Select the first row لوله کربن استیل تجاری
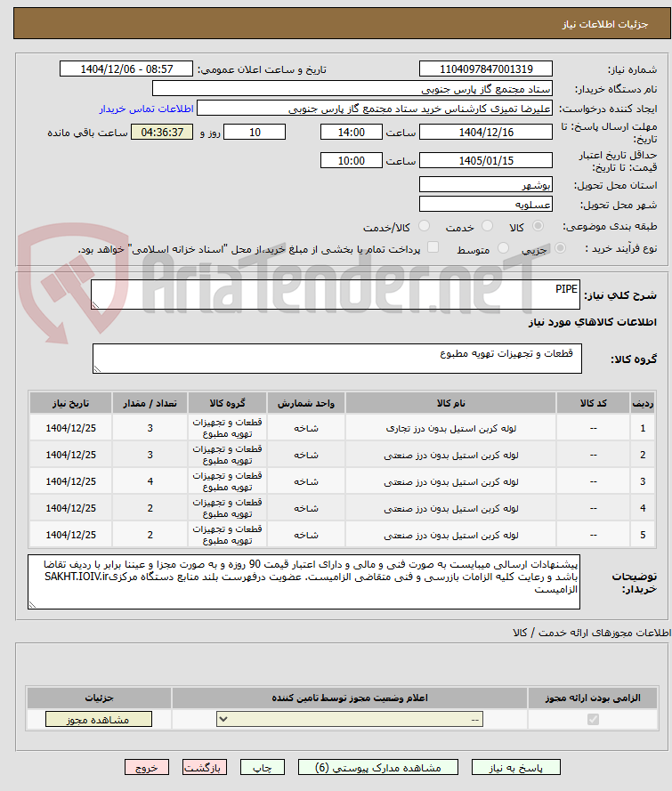 coord(342,428)
